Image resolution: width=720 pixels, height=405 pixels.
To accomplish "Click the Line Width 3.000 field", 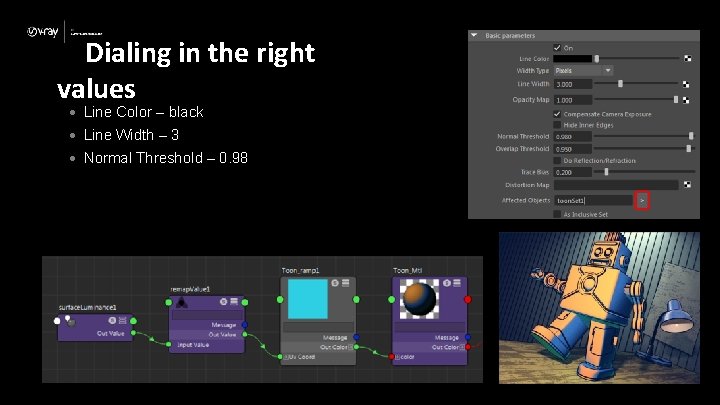I will (x=573, y=84).
